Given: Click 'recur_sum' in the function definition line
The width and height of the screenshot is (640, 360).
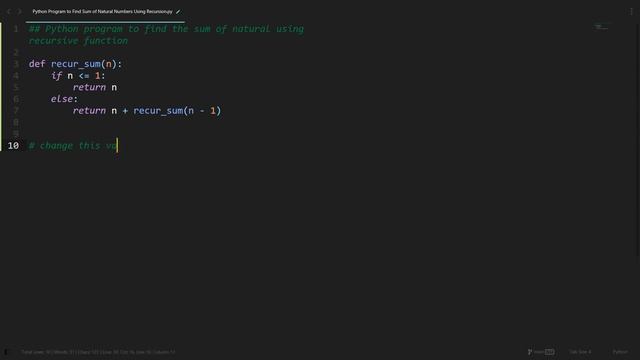Looking at the screenshot, I should point(76,64).
